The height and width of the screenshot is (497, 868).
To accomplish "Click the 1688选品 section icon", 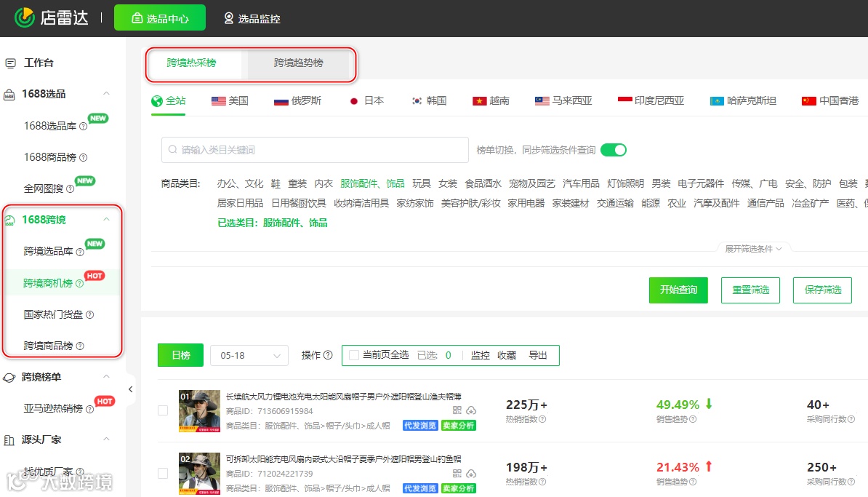I will (9, 95).
